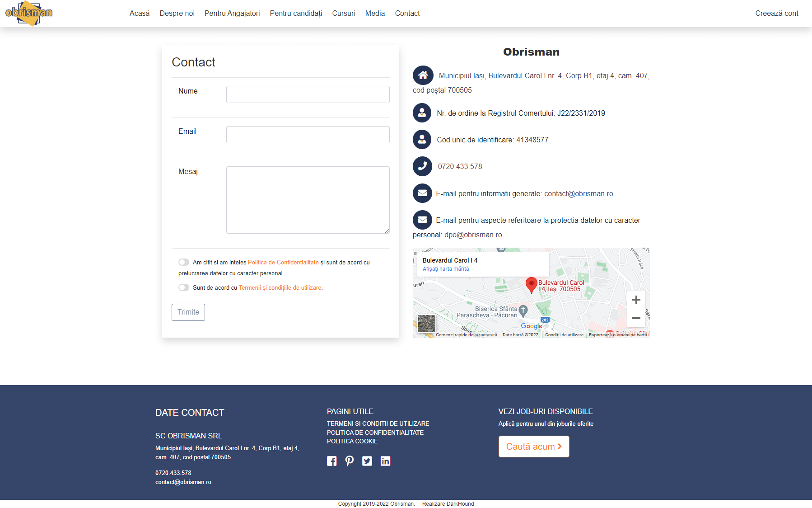Open POLITICA COOKIE footer link
This screenshot has height=508, width=812.
352,441
